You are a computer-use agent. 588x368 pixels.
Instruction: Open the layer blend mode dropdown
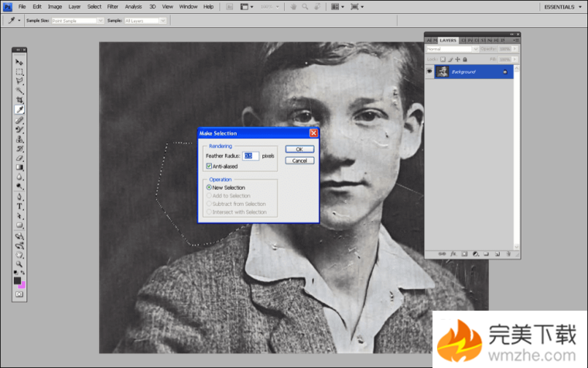450,48
